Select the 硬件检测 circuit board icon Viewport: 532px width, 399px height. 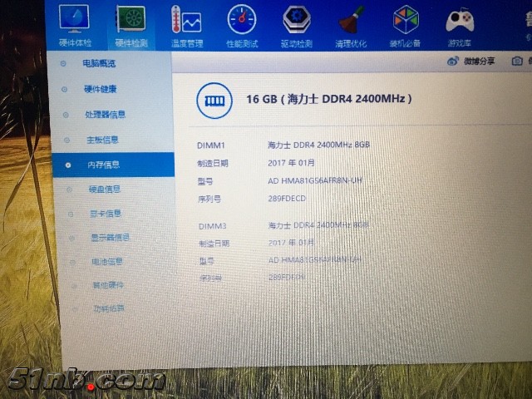click(x=131, y=18)
